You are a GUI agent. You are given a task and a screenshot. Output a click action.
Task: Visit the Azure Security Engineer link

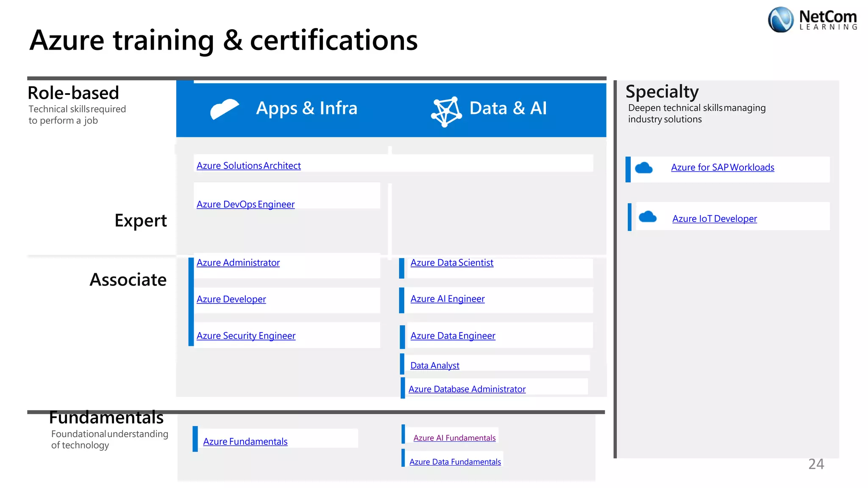point(246,335)
